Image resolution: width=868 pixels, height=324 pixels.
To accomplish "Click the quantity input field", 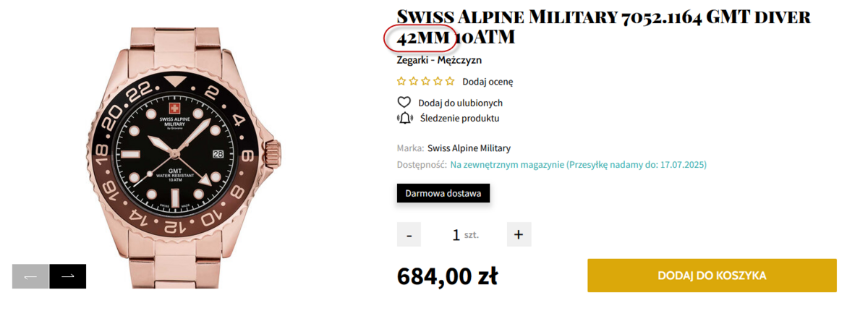I will point(456,234).
